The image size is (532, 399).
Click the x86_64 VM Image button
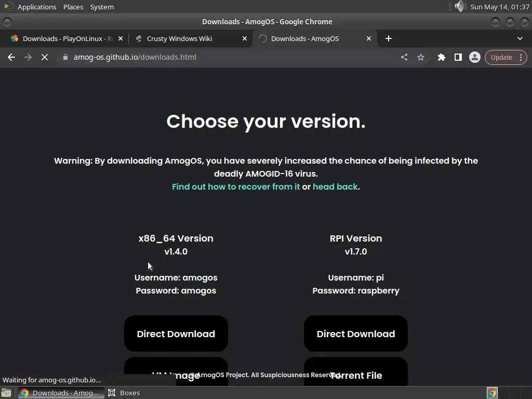(x=176, y=371)
